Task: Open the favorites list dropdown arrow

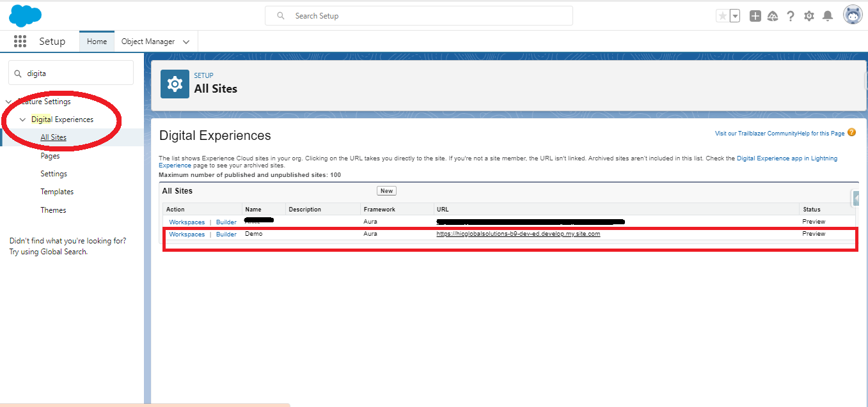Action: (735, 16)
